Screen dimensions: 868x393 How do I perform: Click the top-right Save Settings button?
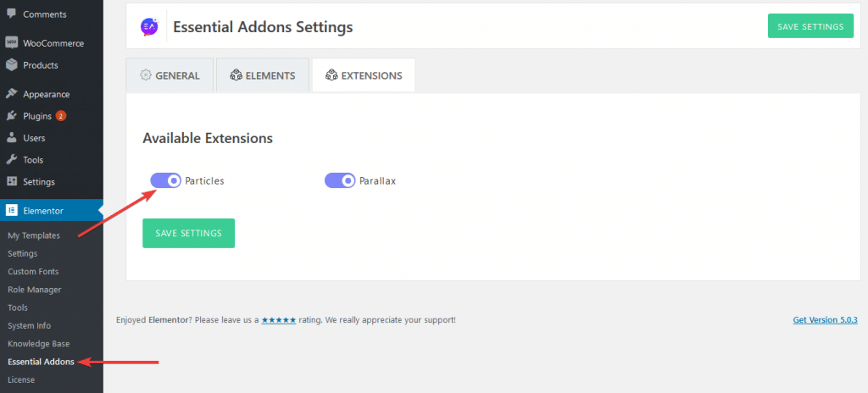810,26
